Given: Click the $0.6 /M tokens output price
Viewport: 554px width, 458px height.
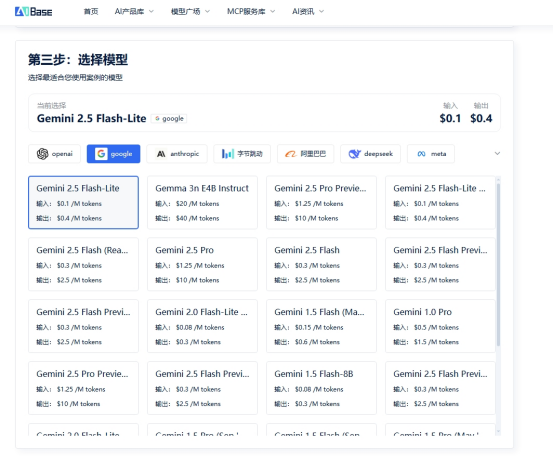Looking at the screenshot, I should click(317, 342).
